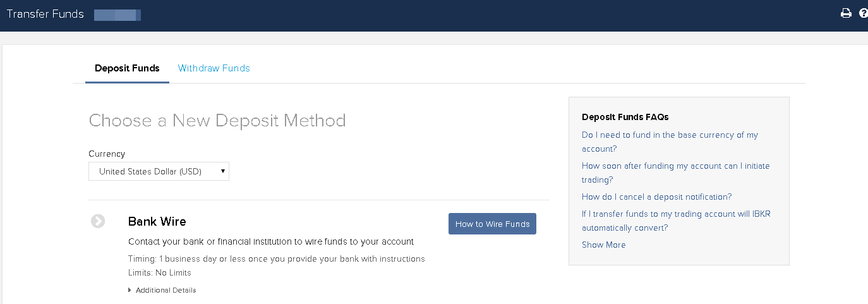Click the blurred account label beside Transfer Funds
Screen dimensions: 868x304
tap(117, 15)
